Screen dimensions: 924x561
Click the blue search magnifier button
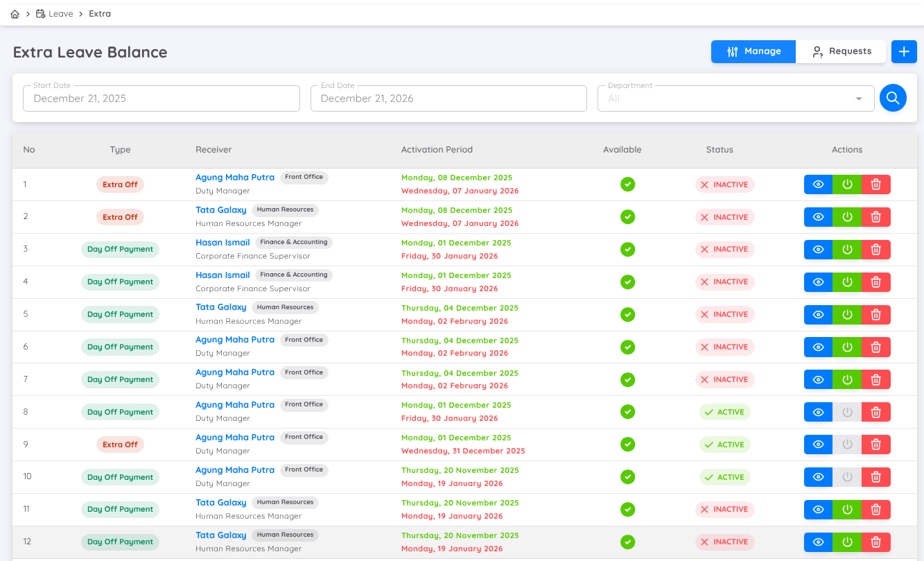[893, 98]
